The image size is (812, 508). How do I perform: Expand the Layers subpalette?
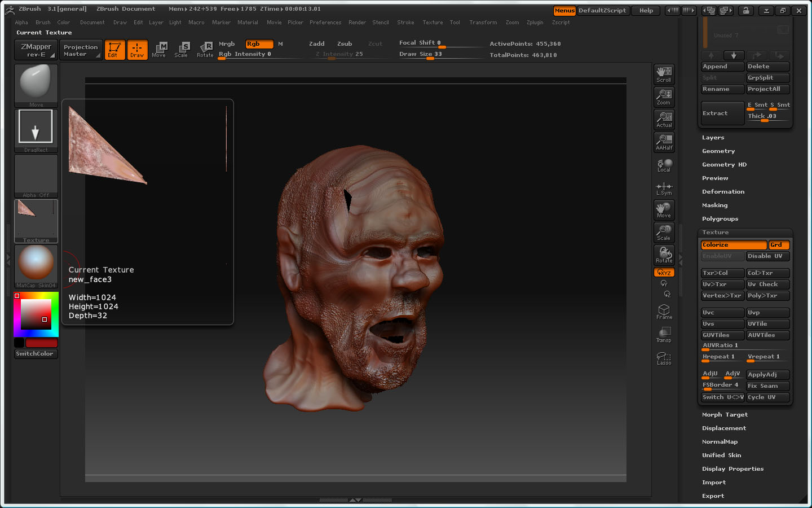tap(713, 138)
